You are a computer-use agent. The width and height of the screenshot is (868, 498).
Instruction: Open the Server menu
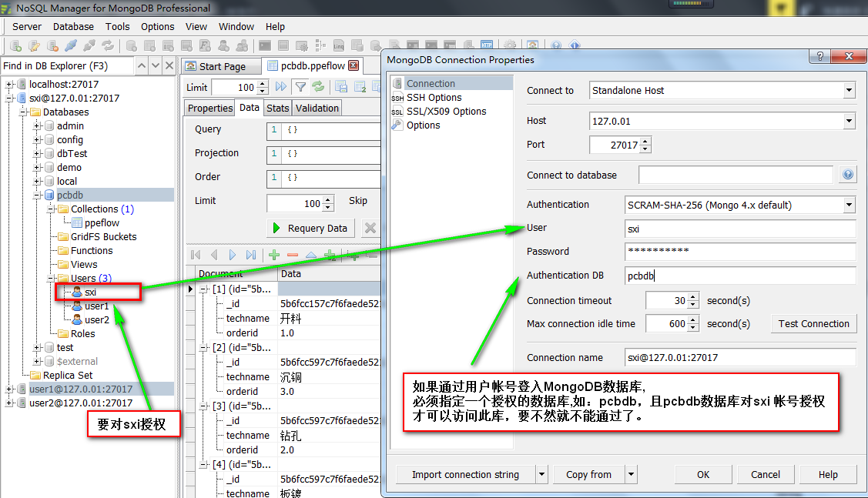pos(26,27)
